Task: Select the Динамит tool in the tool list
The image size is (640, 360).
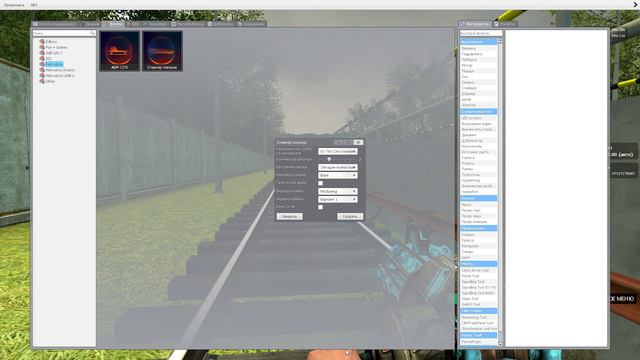Action: coord(478,135)
